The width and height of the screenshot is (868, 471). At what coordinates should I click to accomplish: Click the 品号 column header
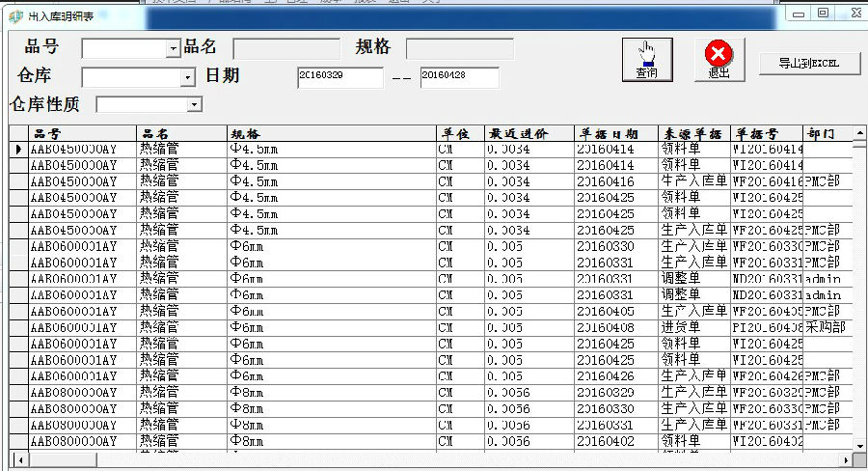82,133
